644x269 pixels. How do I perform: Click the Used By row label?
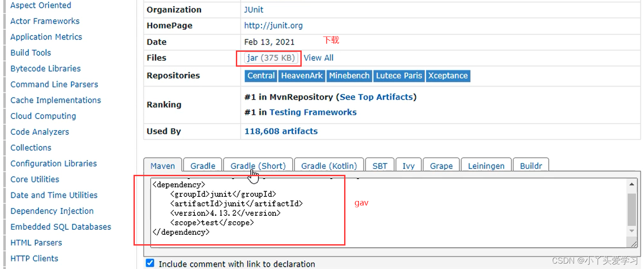[x=164, y=131]
